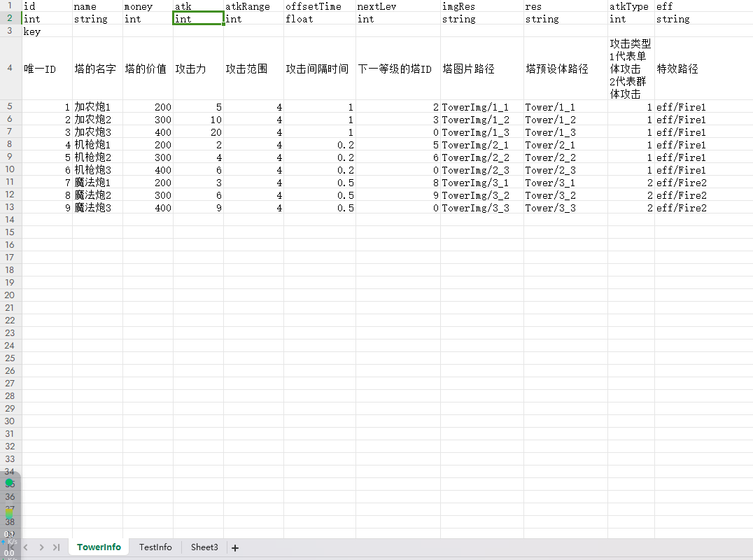
Task: Select cell with 'eff/Fire2' in row 13
Action: click(703, 208)
